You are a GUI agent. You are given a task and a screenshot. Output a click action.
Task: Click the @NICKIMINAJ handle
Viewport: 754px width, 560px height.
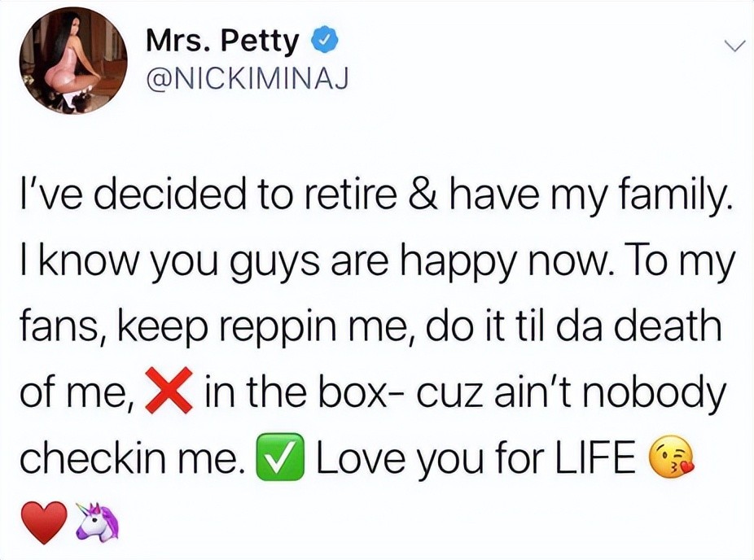pos(245,78)
